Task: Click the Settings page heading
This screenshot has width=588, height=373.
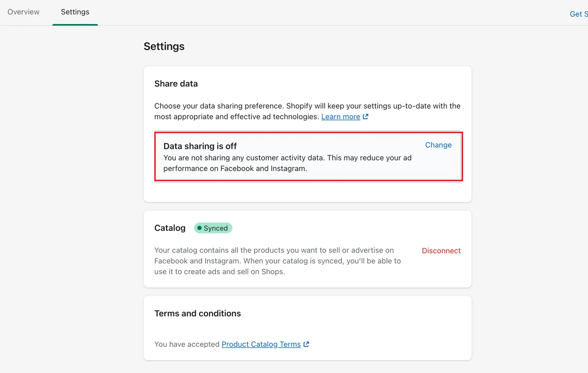Action: coord(164,46)
